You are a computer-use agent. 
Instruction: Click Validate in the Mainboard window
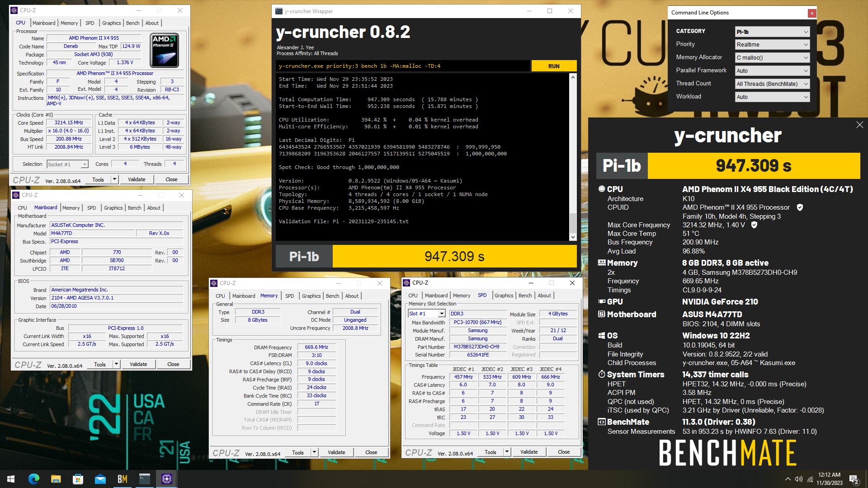point(138,364)
